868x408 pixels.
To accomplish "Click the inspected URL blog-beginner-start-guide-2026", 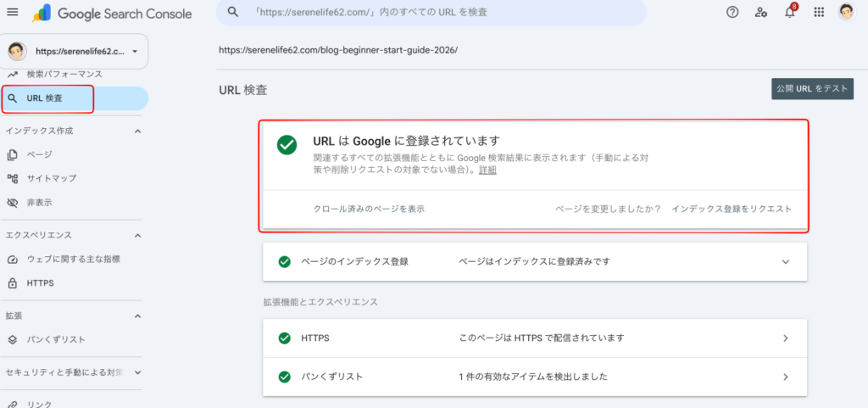I will 338,50.
